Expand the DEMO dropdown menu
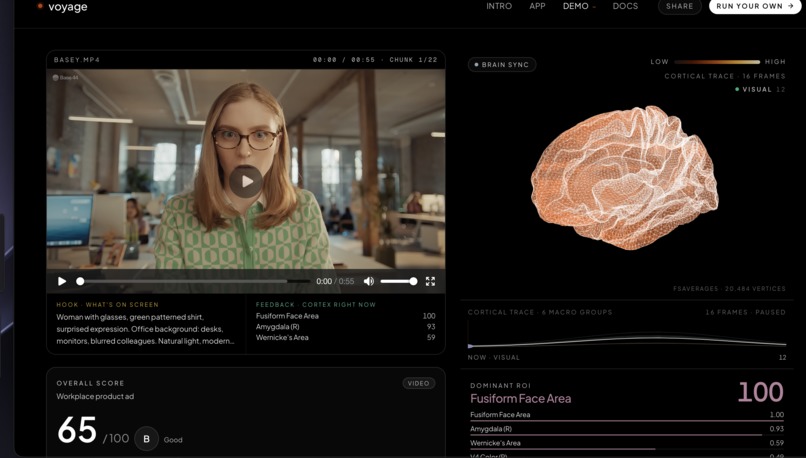806x458 pixels. [x=579, y=6]
